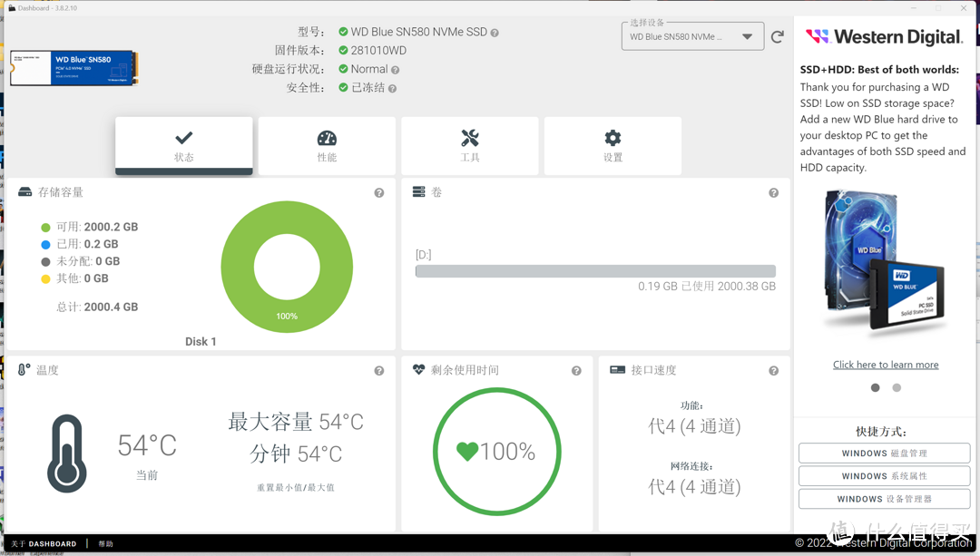
Task: Click the Disk 1 label
Action: coord(201,342)
